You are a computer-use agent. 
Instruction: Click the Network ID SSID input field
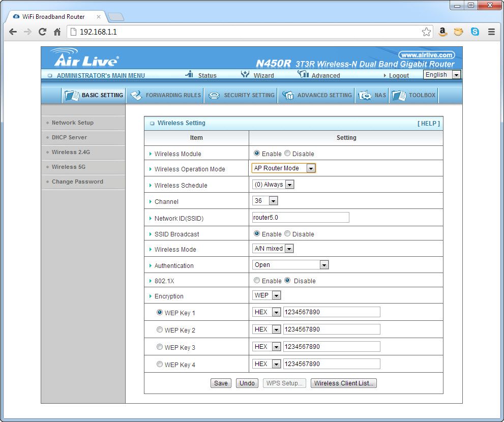300,217
